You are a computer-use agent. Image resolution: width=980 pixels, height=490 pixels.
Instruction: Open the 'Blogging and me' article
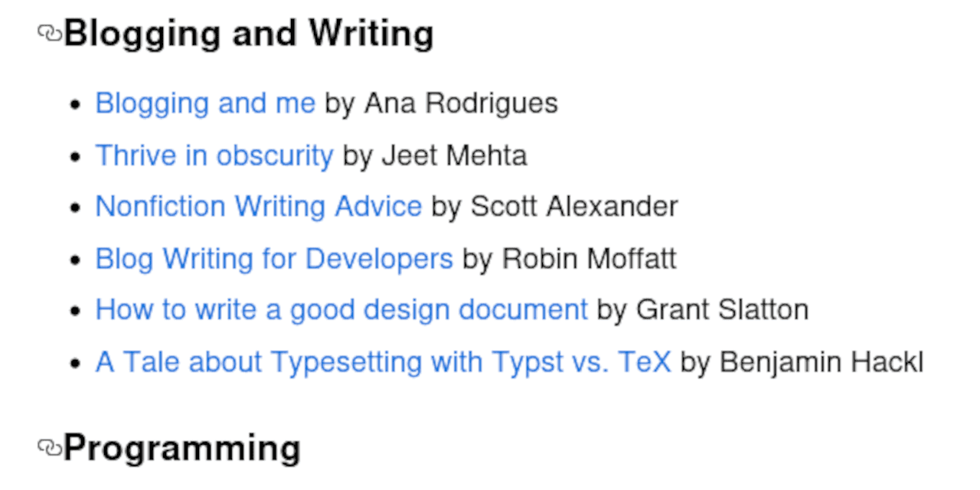click(205, 103)
